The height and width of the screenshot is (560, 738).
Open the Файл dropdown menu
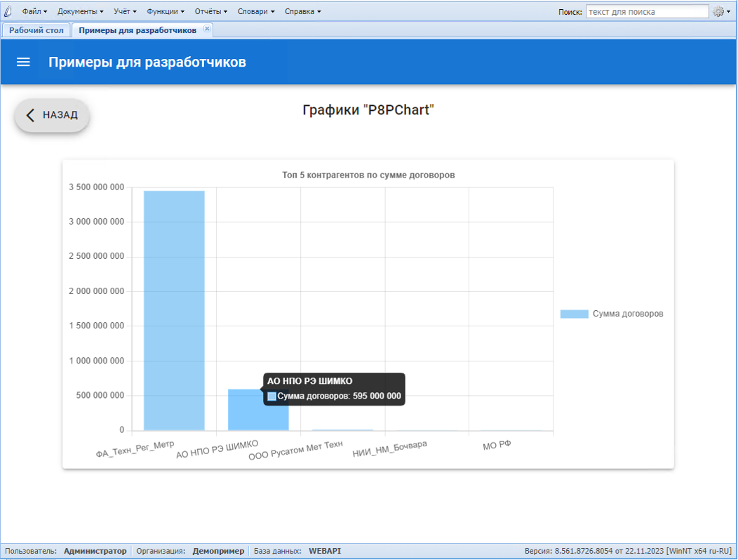pos(34,11)
